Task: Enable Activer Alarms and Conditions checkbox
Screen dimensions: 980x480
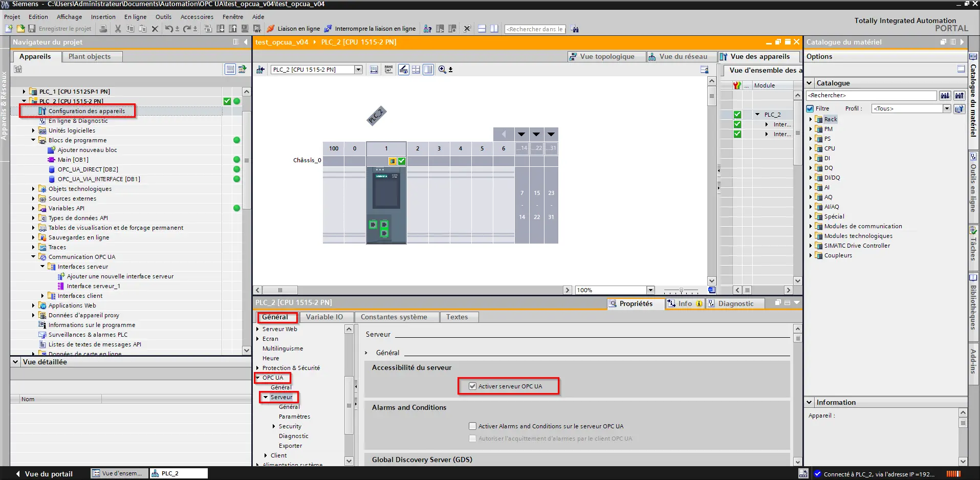Action: point(473,426)
